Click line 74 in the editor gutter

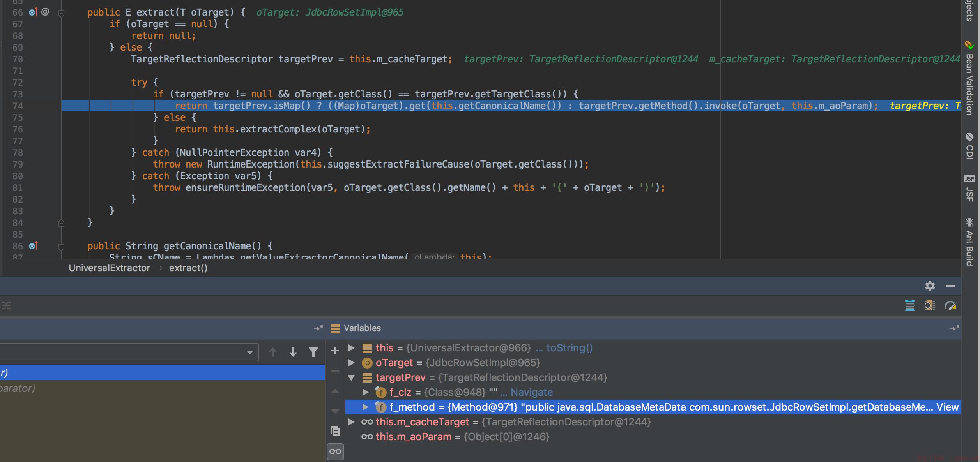18,106
